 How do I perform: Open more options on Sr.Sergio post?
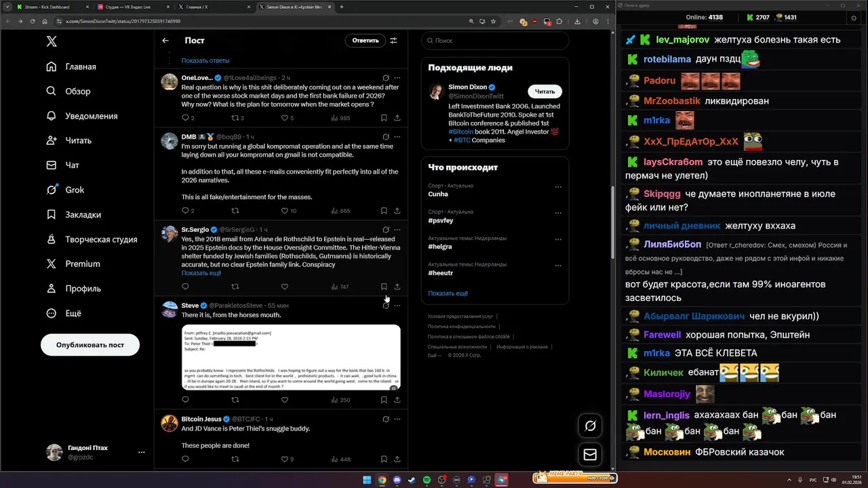[397, 230]
